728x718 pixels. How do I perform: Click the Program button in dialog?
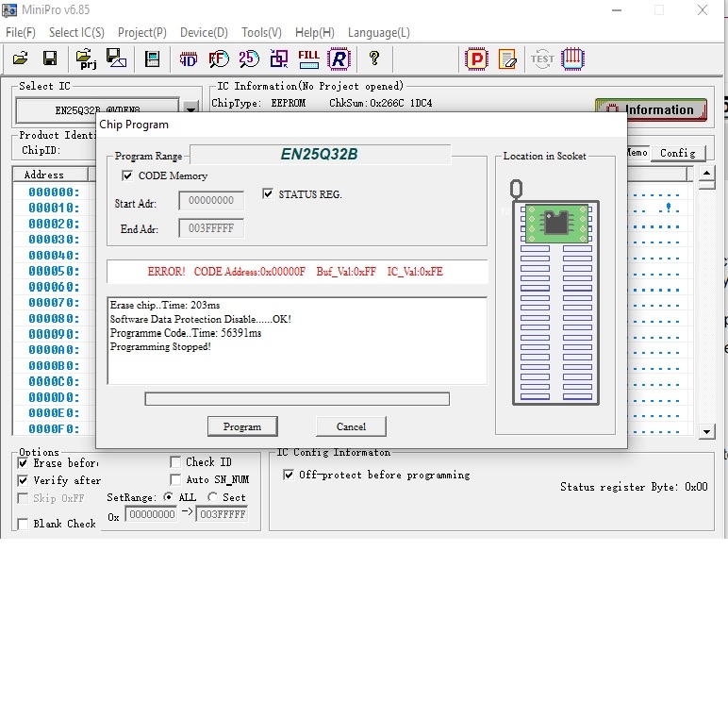(242, 426)
